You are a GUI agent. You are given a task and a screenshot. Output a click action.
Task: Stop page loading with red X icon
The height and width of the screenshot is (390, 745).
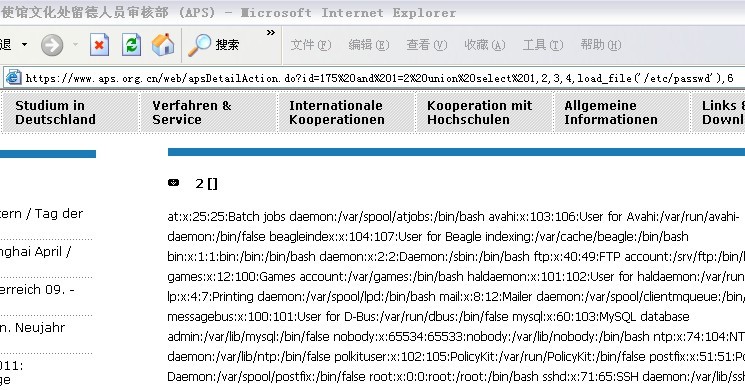(x=99, y=45)
